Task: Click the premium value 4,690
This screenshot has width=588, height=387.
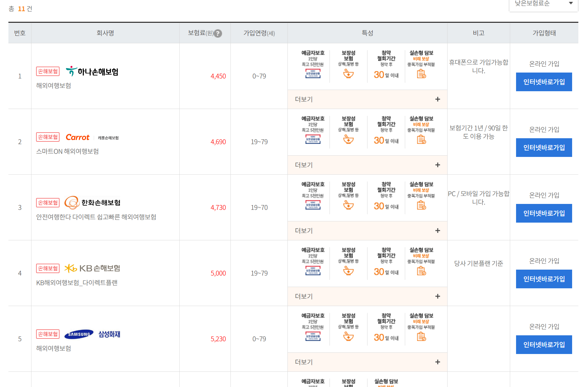Action: tap(218, 142)
